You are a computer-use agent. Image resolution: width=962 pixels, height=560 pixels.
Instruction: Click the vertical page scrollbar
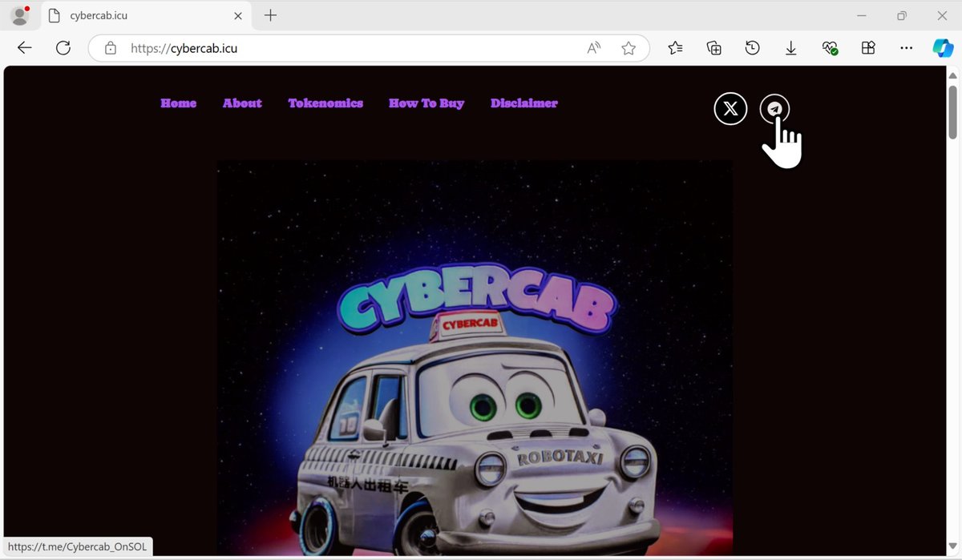(x=953, y=112)
